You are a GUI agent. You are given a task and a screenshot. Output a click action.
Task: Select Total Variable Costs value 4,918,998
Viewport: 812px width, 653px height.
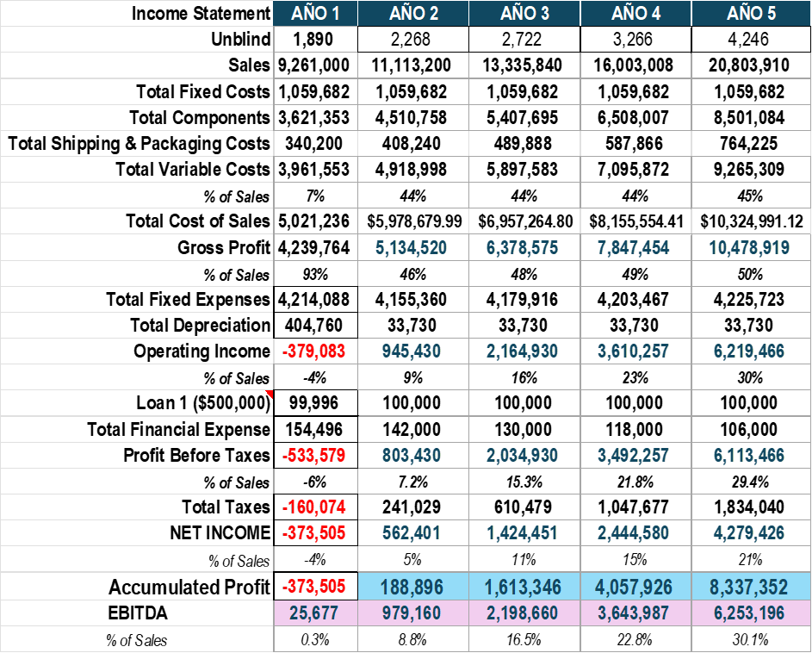(x=412, y=170)
